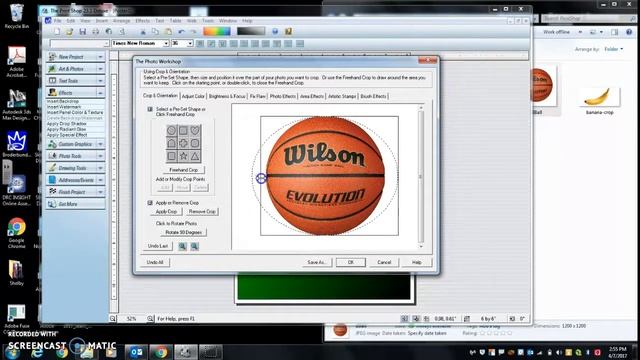640x360 pixels.
Task: Select the cross pre-set crop shape
Action: coord(183,143)
